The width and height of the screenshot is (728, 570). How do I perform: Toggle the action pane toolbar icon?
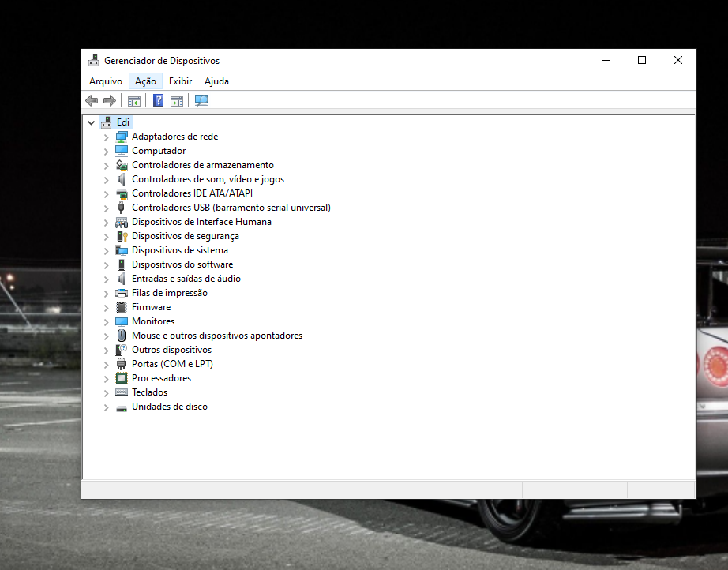177,101
